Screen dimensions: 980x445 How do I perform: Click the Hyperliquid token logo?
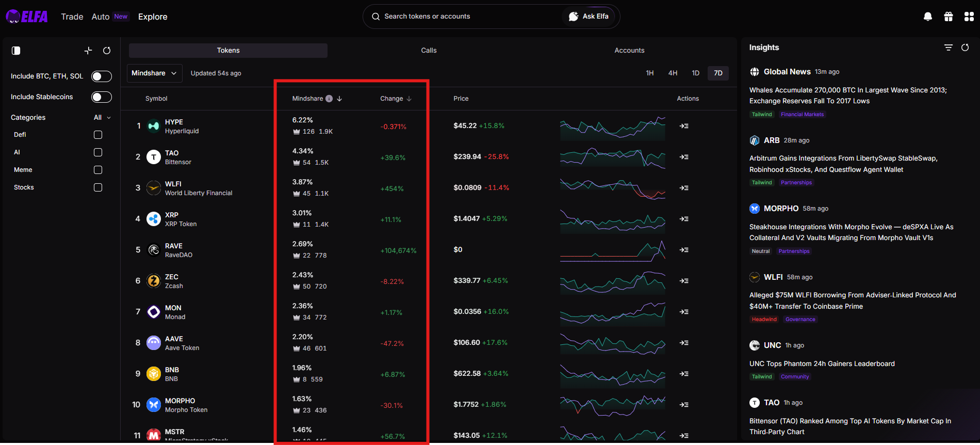pos(154,126)
